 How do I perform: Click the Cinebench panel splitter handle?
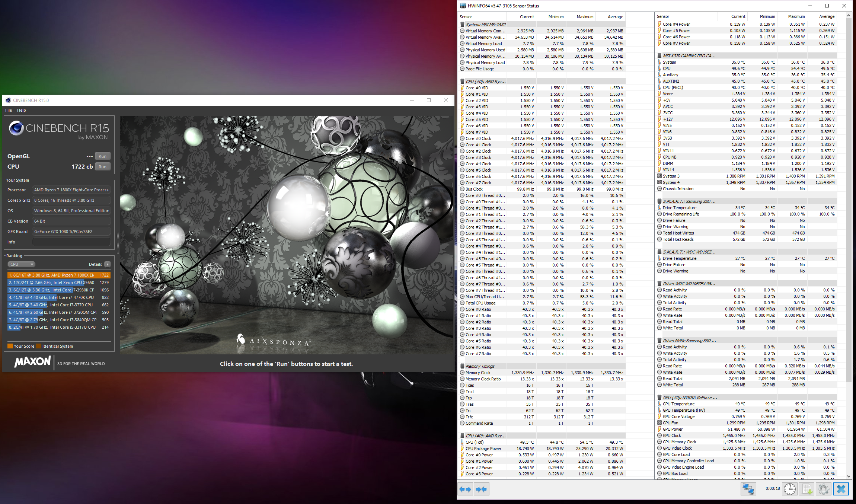click(118, 243)
